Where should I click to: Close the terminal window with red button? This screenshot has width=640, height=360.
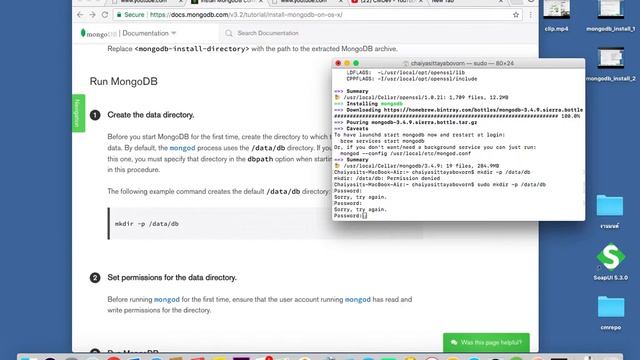(x=338, y=63)
